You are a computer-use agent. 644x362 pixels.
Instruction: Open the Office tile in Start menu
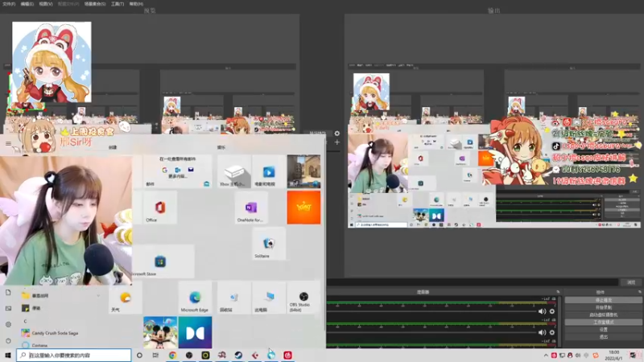(x=159, y=208)
